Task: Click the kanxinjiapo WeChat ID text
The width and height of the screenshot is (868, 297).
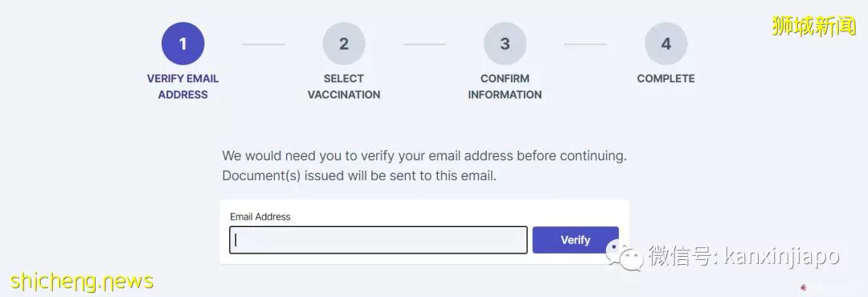Action: (782, 257)
